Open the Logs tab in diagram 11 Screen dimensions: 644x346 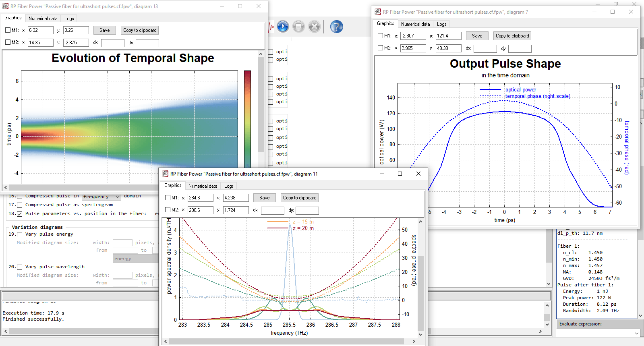pyautogui.click(x=229, y=186)
